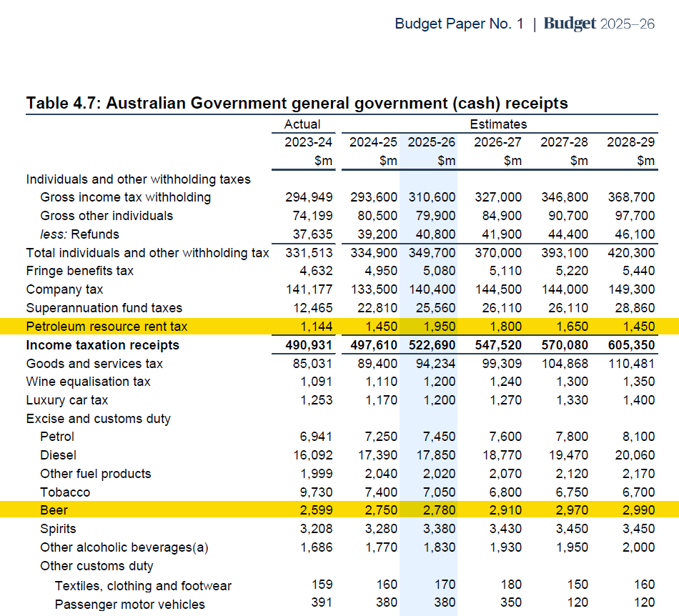This screenshot has width=679, height=616.
Task: Select the 'Goods and services tax' row label
Action: [x=94, y=364]
